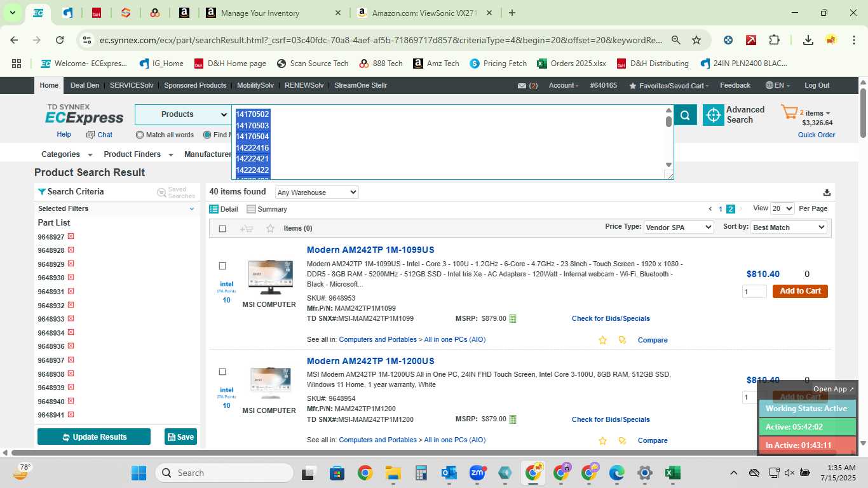Viewport: 868px width, 488px height.
Task: Switch to Summary view icon
Action: [251, 209]
